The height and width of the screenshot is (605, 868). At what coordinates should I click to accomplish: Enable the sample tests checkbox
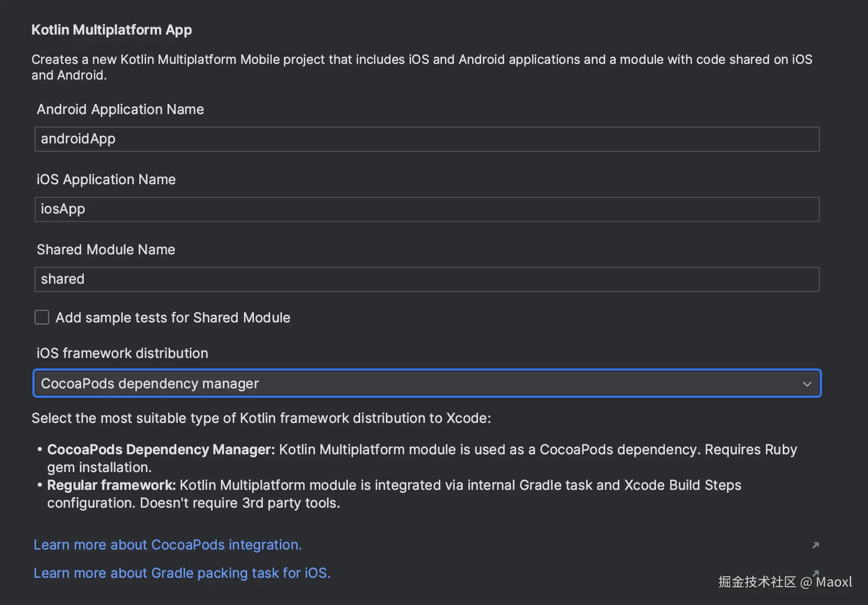(42, 317)
